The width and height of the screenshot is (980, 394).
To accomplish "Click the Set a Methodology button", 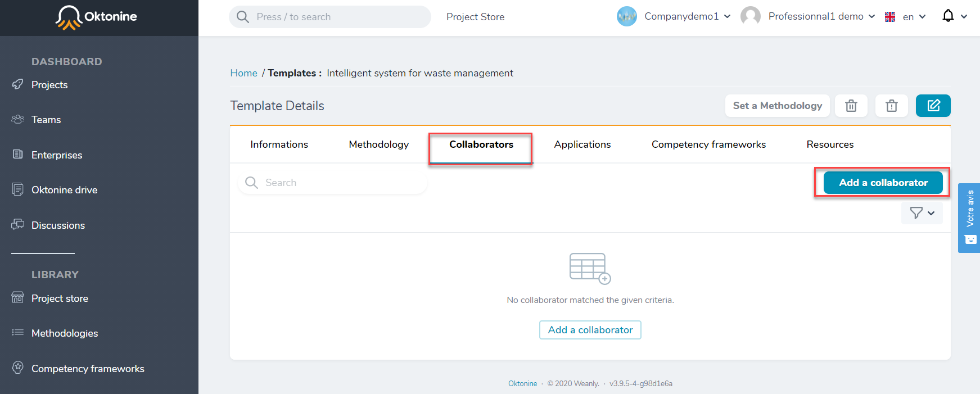I will pyautogui.click(x=778, y=106).
